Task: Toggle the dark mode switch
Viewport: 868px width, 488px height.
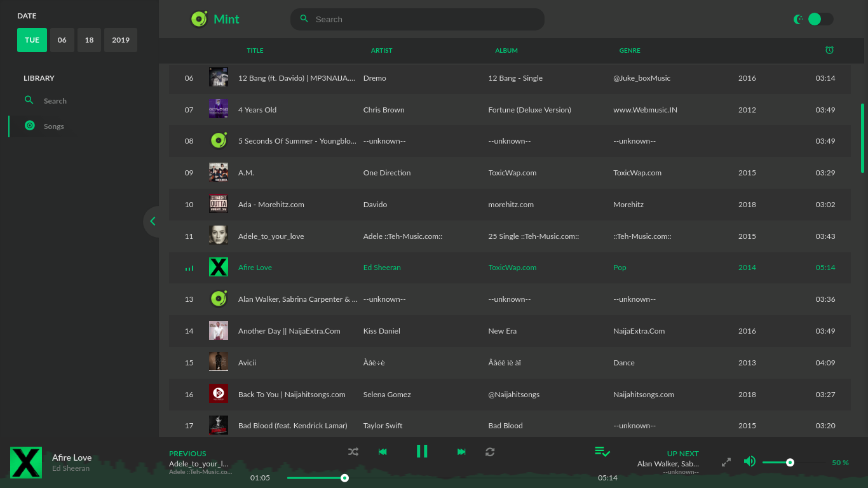Action: pyautogui.click(x=820, y=19)
